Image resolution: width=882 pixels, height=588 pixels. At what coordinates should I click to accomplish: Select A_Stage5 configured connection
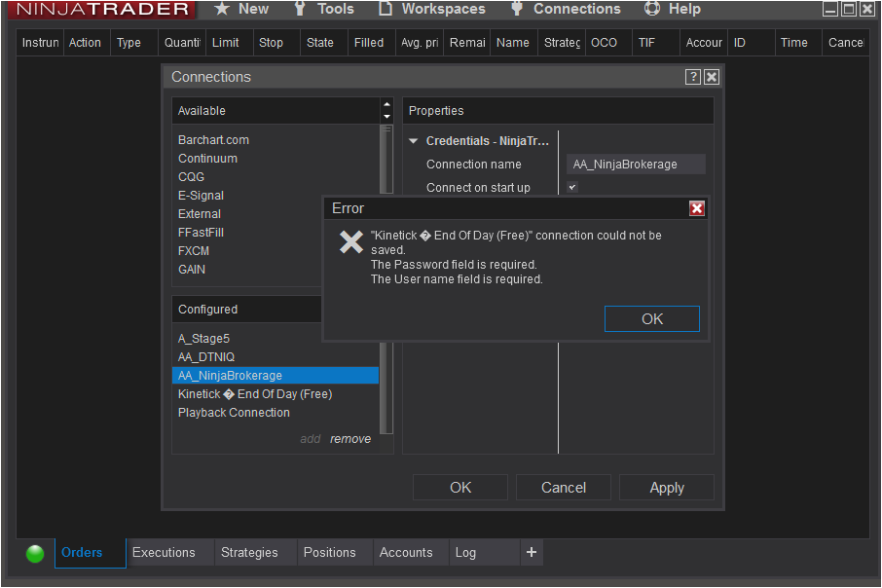[x=203, y=339]
